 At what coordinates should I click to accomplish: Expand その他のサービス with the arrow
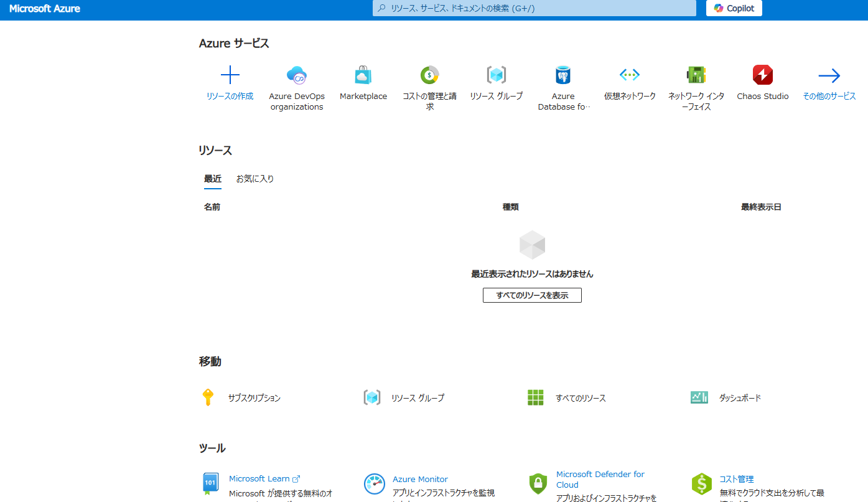pyautogui.click(x=829, y=75)
